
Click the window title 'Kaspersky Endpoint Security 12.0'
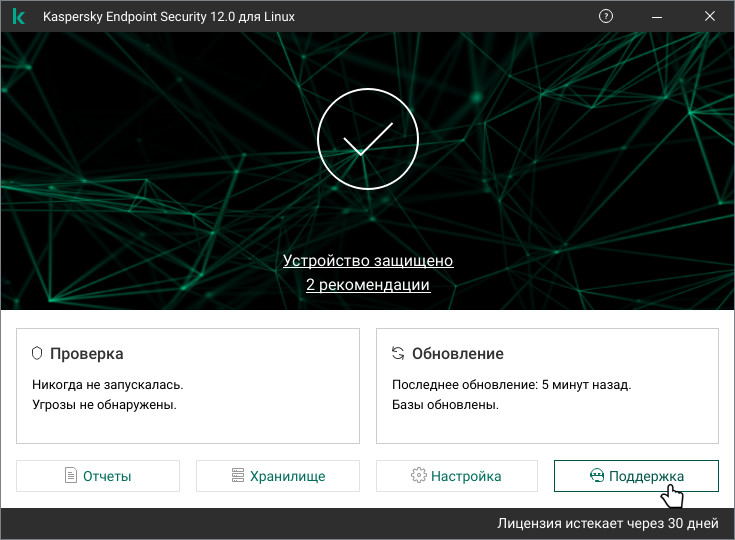point(139,17)
